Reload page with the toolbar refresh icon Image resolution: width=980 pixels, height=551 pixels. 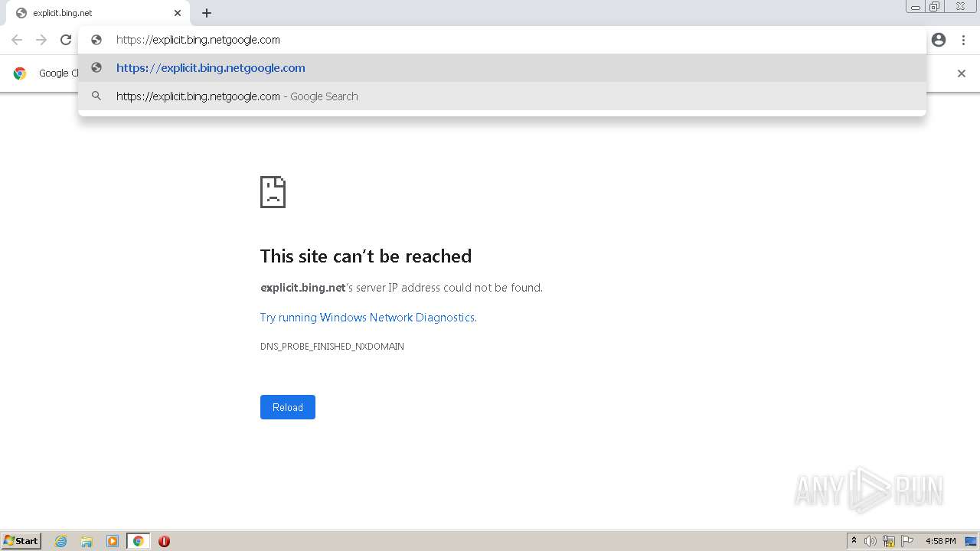click(x=66, y=40)
